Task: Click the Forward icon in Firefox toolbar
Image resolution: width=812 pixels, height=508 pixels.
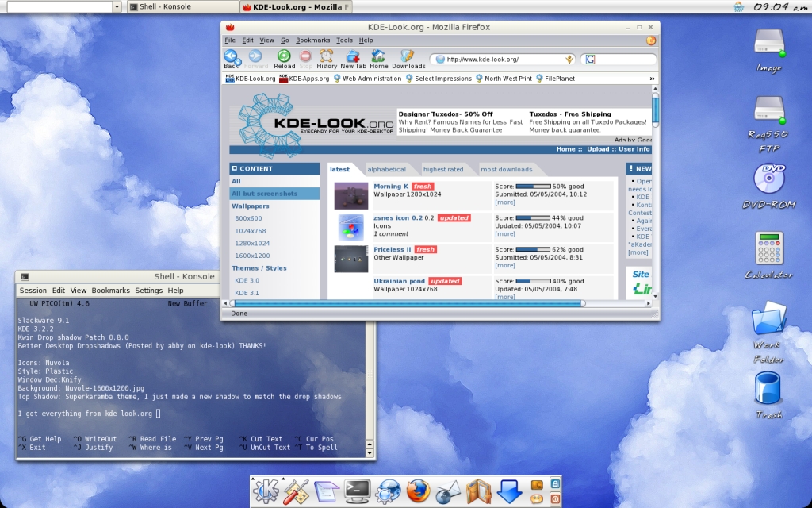Action: coord(256,59)
